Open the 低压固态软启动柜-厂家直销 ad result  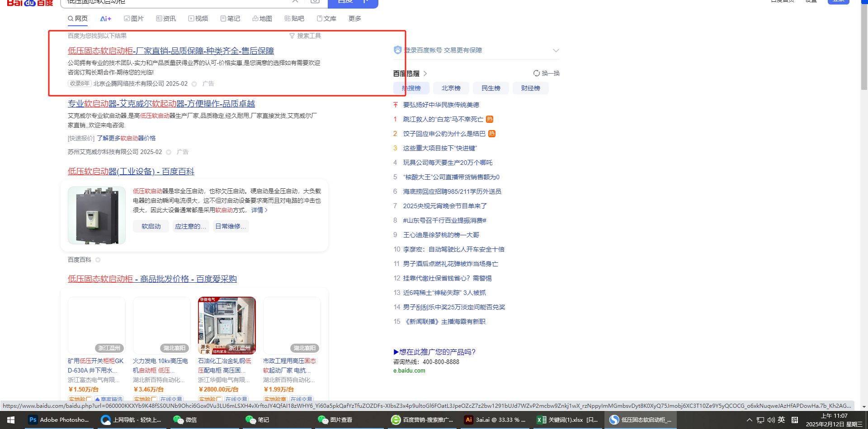click(x=171, y=51)
